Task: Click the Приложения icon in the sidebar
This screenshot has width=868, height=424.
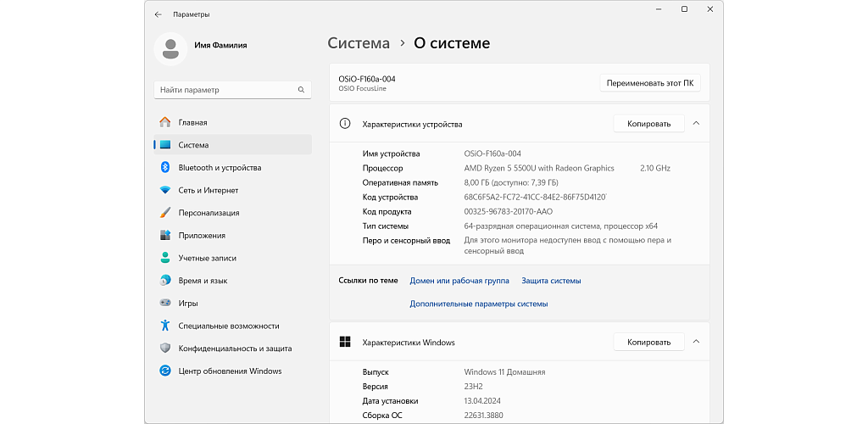Action: click(x=165, y=236)
